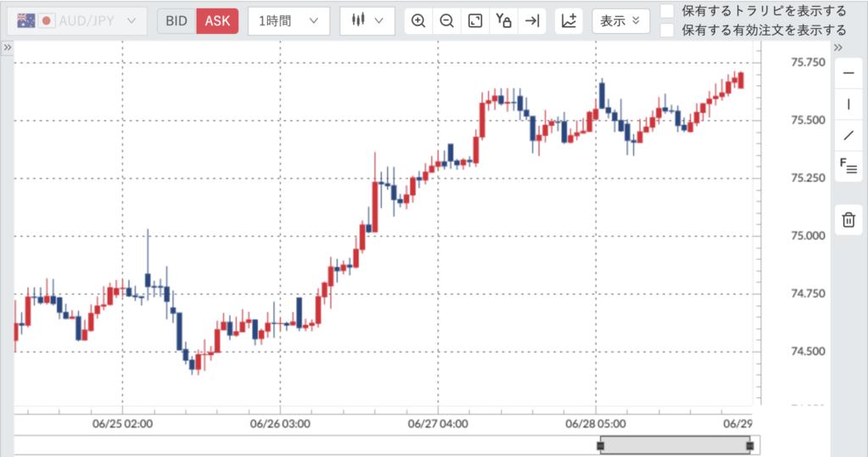This screenshot has width=868, height=457.
Task: Select the Fibonacci retracement tool
Action: pyautogui.click(x=848, y=166)
